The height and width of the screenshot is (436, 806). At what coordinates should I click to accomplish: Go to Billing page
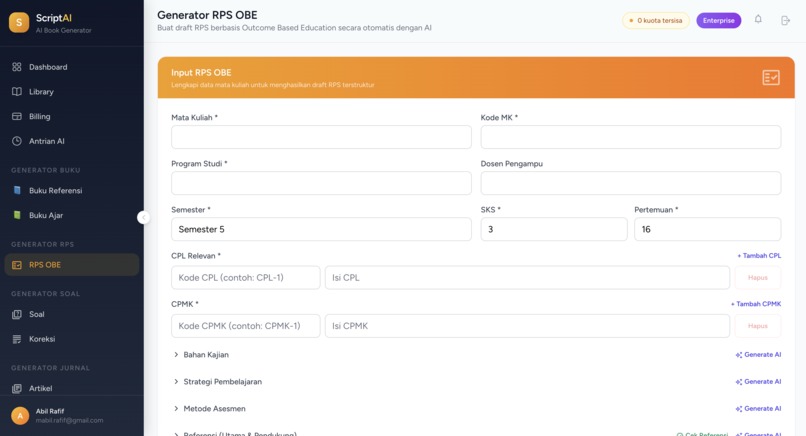click(72, 116)
